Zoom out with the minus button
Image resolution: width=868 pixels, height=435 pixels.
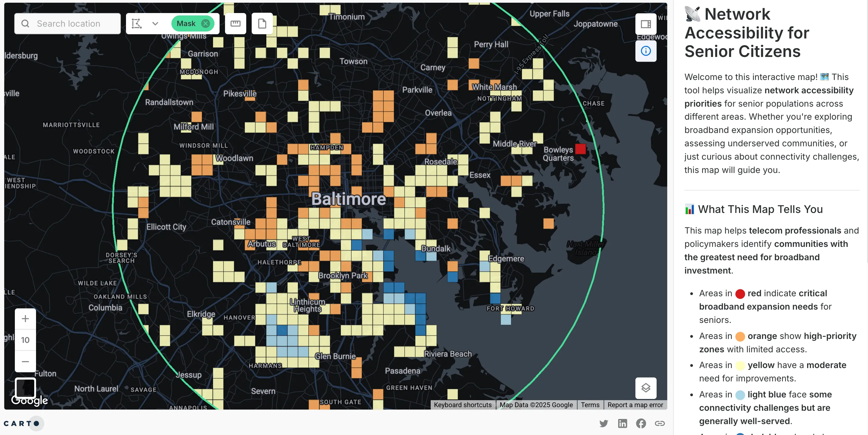pos(25,362)
